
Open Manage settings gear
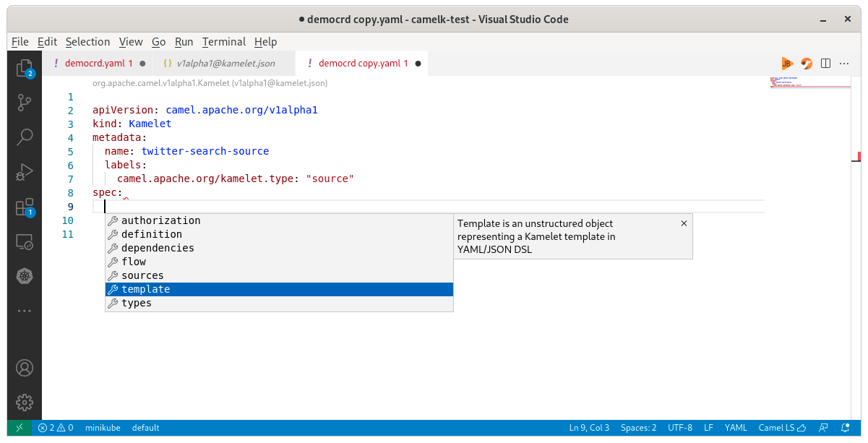pos(25,402)
